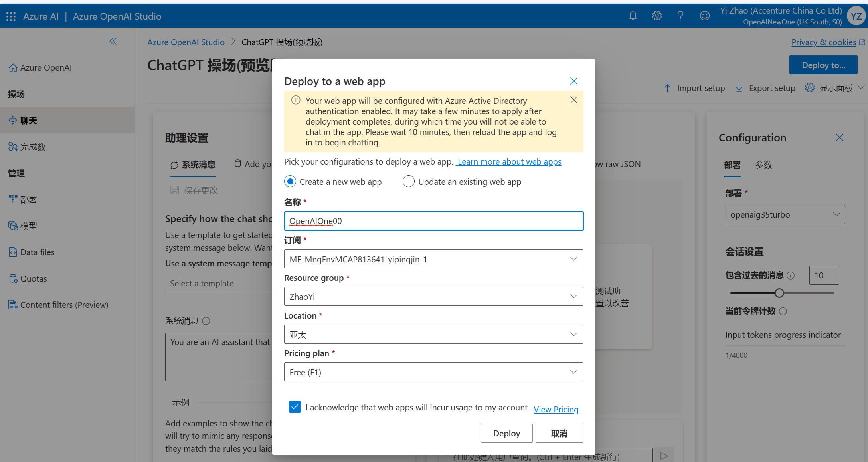868x462 pixels.
Task: Open the feedback smiley icon
Action: point(705,16)
